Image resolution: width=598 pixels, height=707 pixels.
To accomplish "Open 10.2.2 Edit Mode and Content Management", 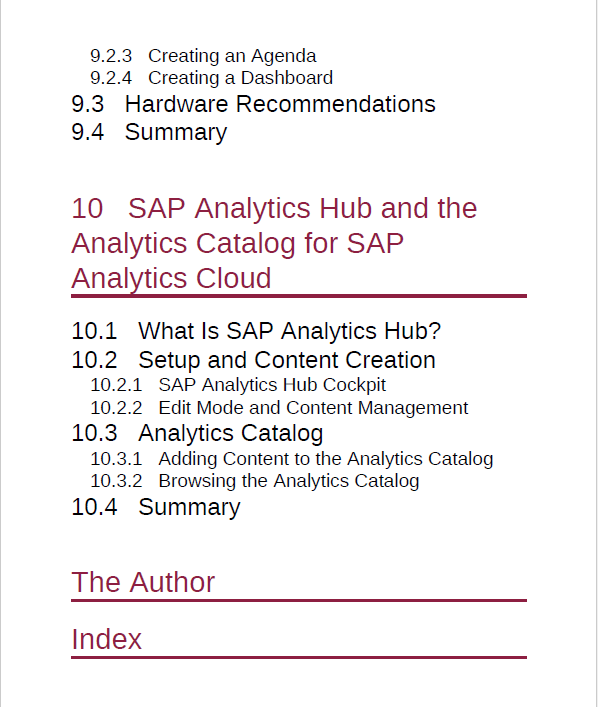I will click(x=279, y=408).
